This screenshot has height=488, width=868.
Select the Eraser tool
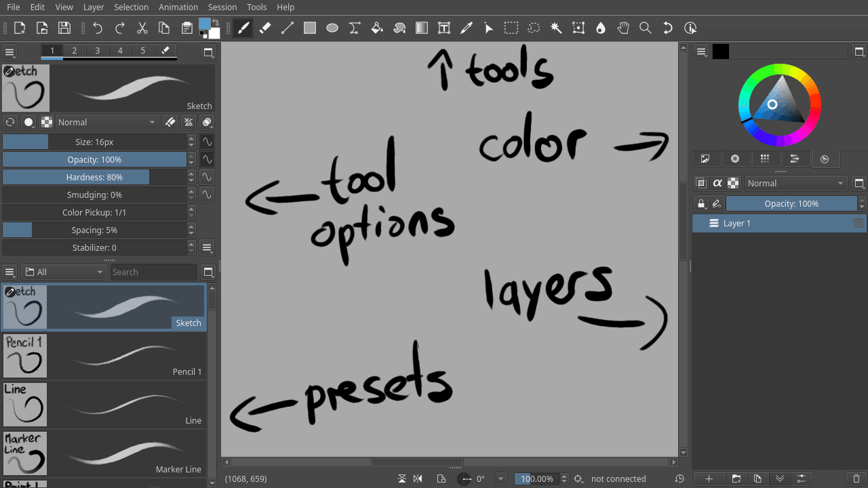265,28
